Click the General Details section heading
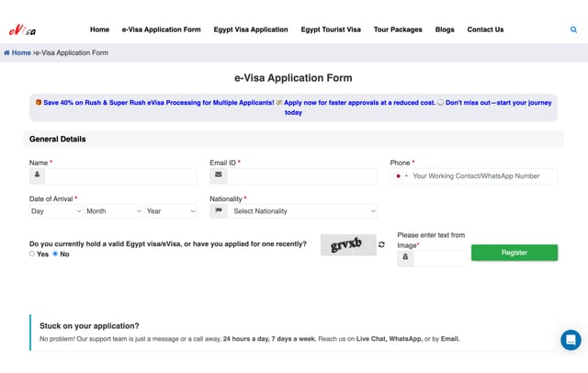The width and height of the screenshot is (588, 373). coord(57,139)
